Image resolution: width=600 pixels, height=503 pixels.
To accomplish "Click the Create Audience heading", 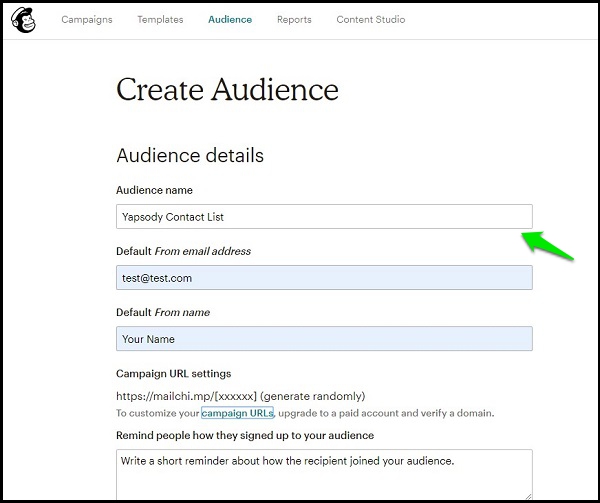I will tap(227, 90).
